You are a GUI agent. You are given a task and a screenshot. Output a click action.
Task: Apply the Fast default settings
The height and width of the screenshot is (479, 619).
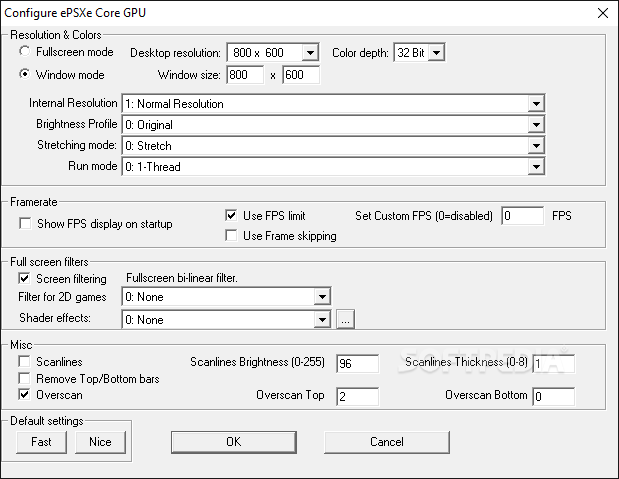[41, 442]
